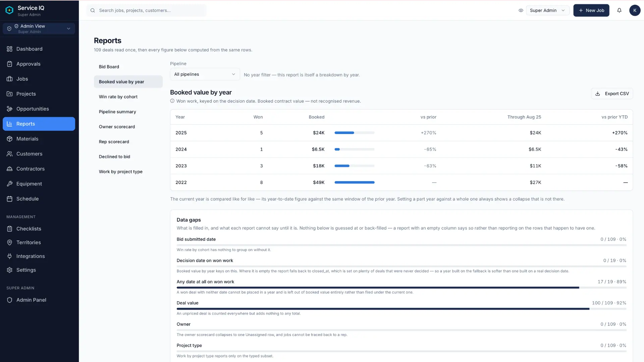Click the Service IQ logo icon
The width and height of the screenshot is (644, 362).
(9, 10)
